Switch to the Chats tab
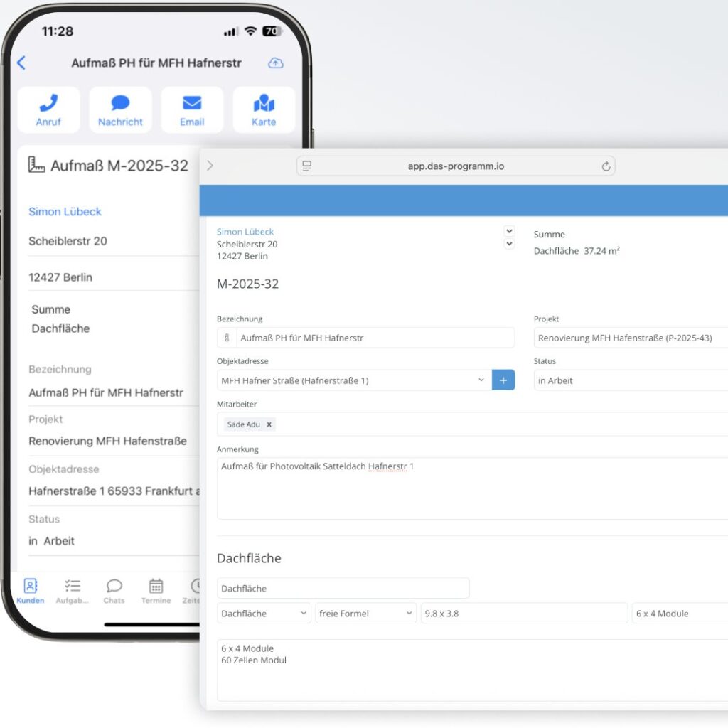 (114, 591)
